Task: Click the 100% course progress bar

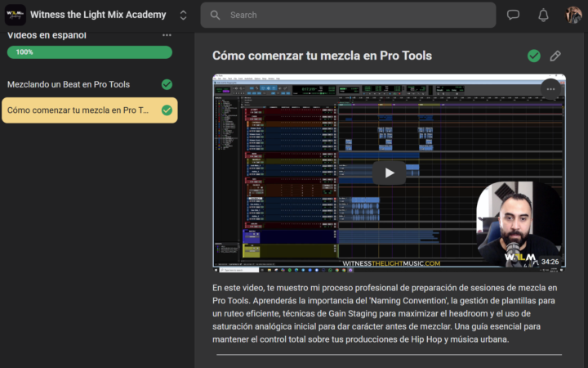Action: 90,52
